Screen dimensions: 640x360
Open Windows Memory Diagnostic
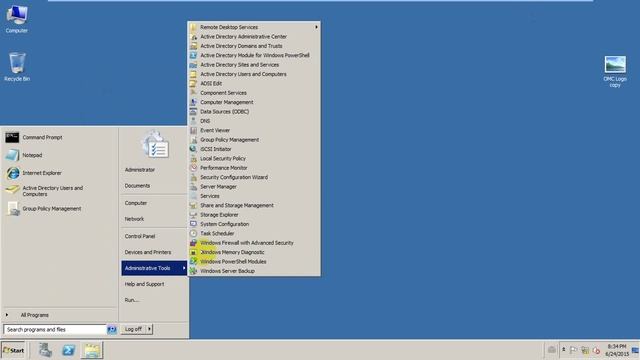click(254, 252)
